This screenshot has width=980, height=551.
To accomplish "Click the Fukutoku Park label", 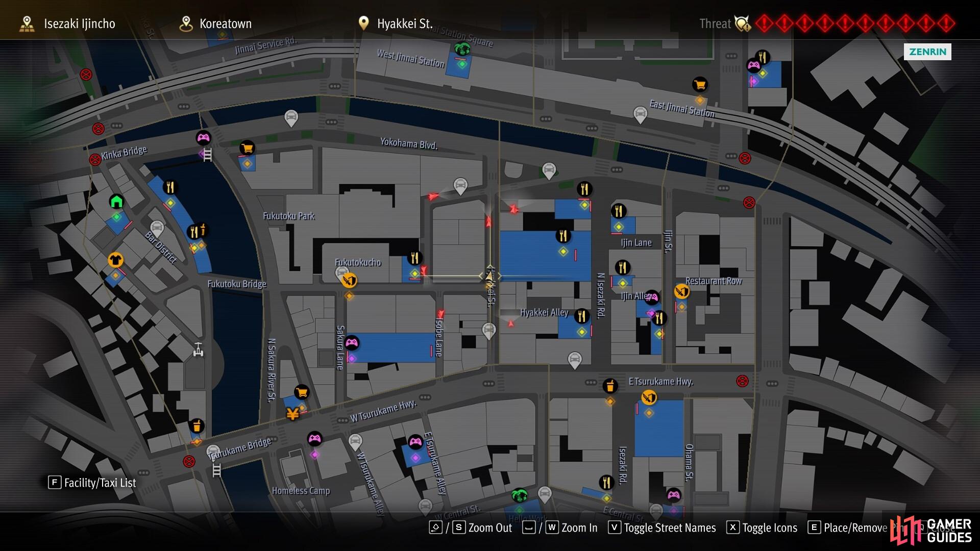I will pos(289,216).
